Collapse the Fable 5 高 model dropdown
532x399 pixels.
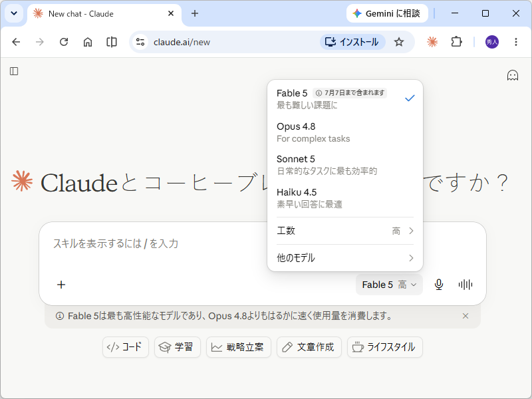click(x=389, y=285)
